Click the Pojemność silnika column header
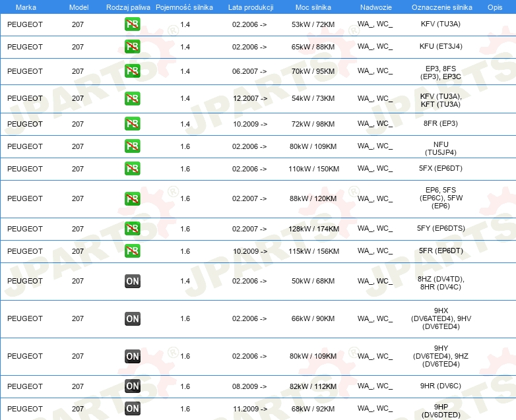Screen dimensions: 516x420 coord(184,7)
